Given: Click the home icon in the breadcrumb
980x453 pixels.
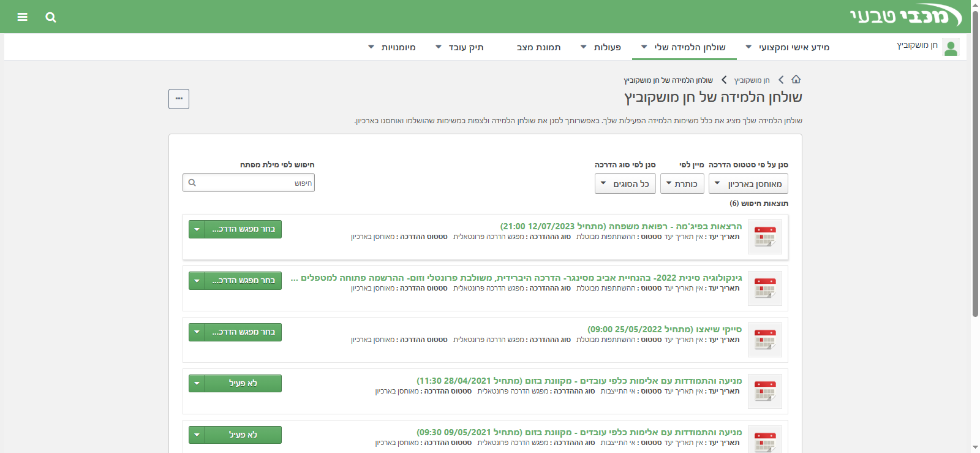Looking at the screenshot, I should [796, 80].
